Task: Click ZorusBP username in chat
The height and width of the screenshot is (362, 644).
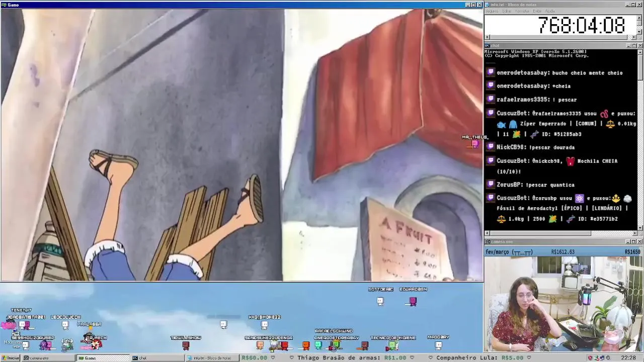Action: [509, 185]
